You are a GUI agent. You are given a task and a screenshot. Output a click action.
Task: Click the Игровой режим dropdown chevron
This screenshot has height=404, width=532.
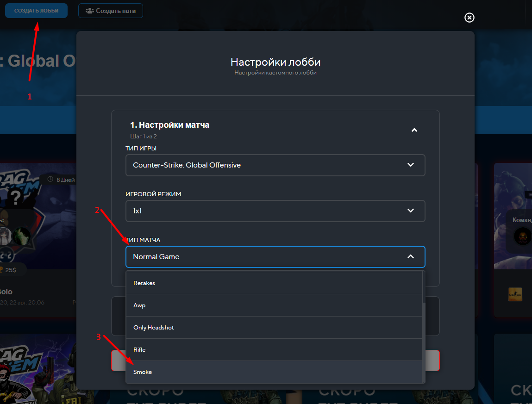[411, 211]
